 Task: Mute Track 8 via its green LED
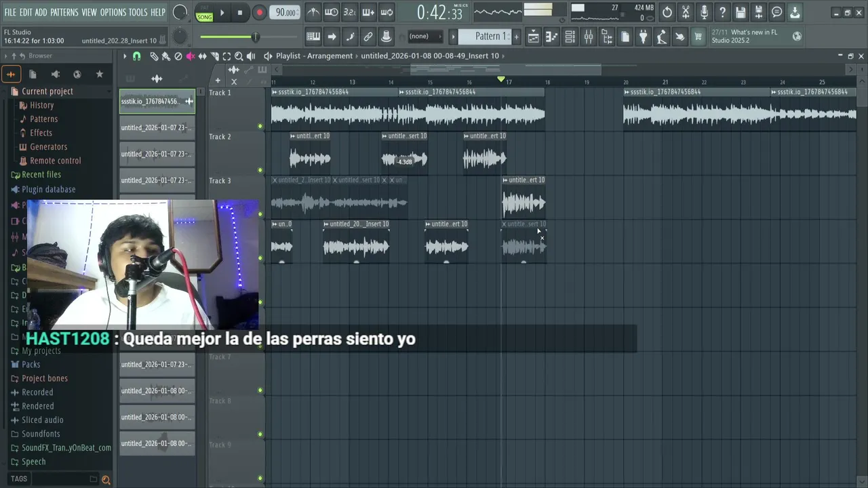pos(260,434)
